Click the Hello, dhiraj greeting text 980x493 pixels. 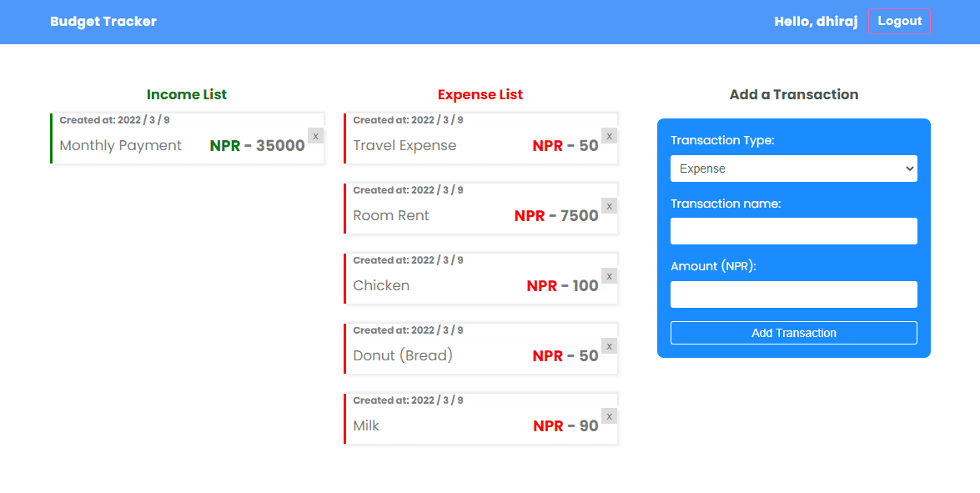(816, 21)
